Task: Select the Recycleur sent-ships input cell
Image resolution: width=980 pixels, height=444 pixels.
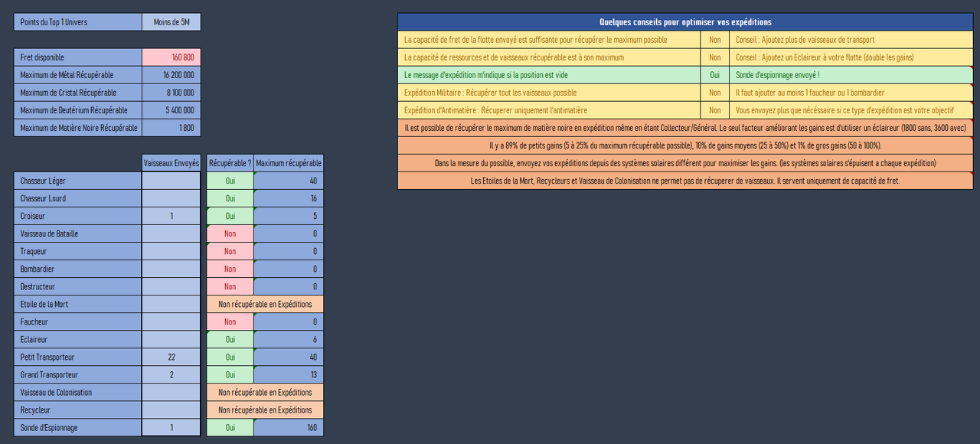Action: (171, 410)
